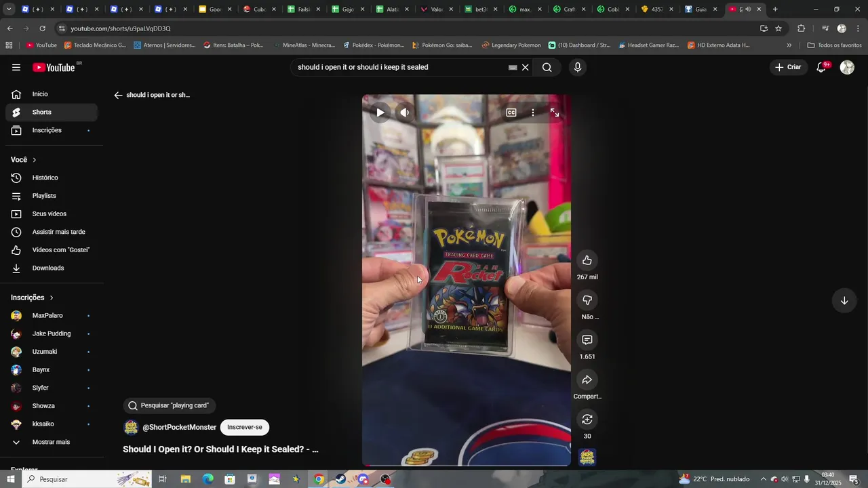This screenshot has height=488, width=868.
Task: Click the Criar button
Action: pyautogui.click(x=788, y=67)
